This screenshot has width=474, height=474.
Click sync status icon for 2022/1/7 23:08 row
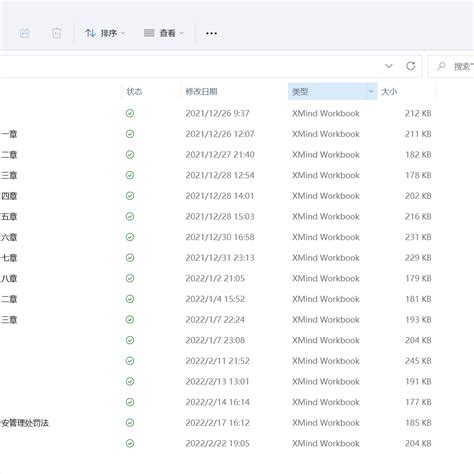click(x=130, y=340)
